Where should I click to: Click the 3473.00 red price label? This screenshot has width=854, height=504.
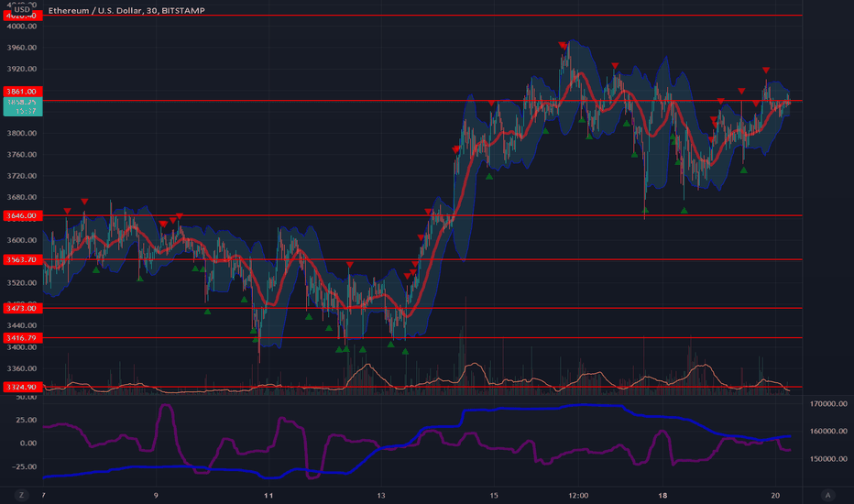pyautogui.click(x=22, y=309)
